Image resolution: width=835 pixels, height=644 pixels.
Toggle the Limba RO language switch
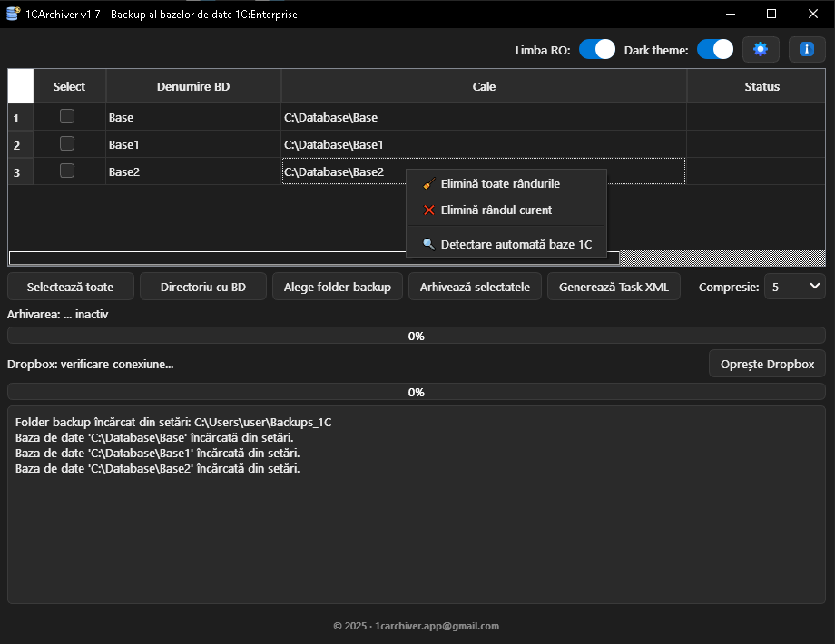coord(596,49)
